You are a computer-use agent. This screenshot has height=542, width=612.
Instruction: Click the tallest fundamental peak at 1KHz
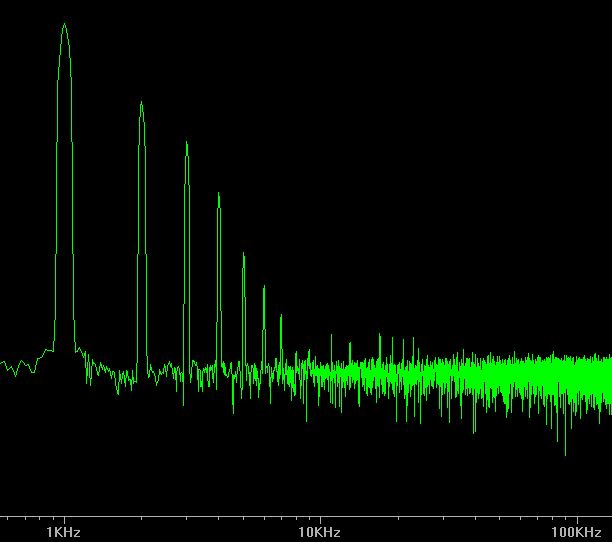(64, 187)
